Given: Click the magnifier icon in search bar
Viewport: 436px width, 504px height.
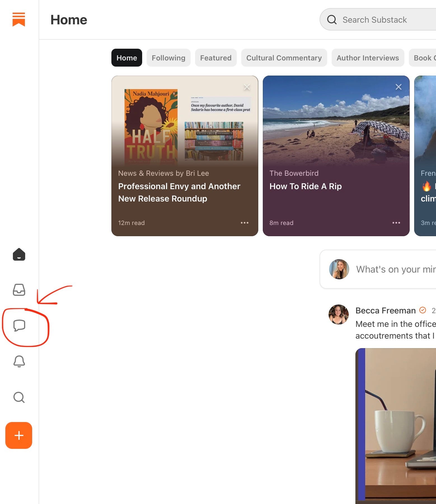Looking at the screenshot, I should point(332,20).
